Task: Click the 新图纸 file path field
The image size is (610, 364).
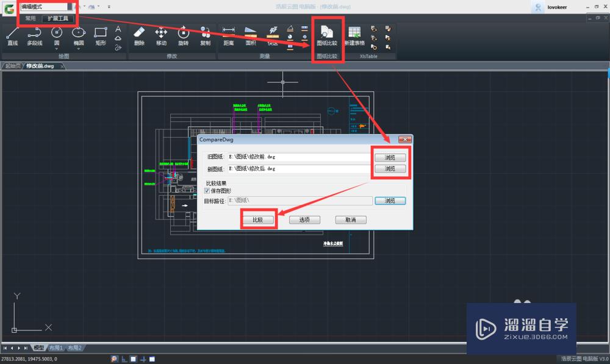Action: [299, 169]
